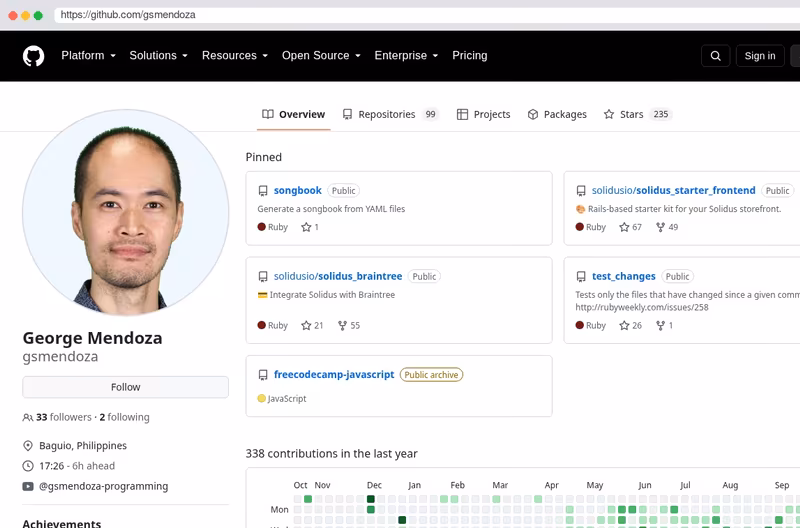Switch to the Packages tab

[557, 114]
